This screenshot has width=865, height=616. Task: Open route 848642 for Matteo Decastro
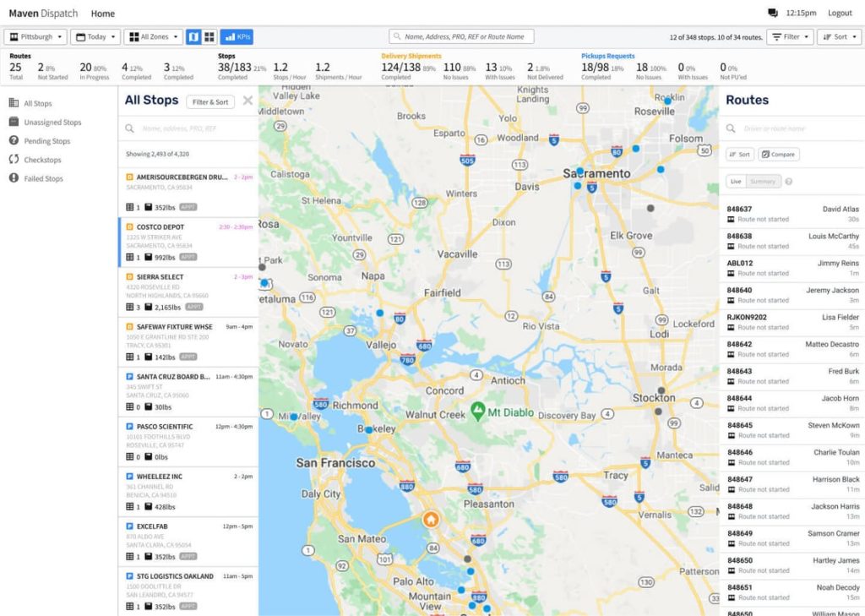coord(792,349)
